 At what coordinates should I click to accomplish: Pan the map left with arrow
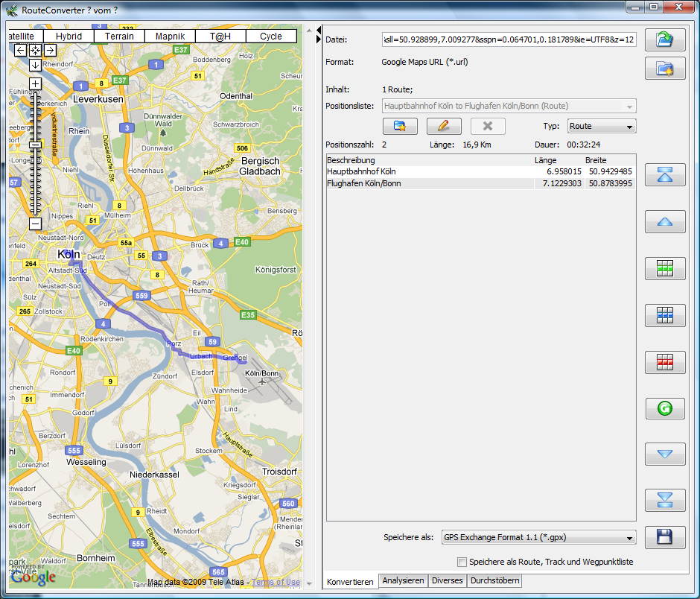[20, 50]
